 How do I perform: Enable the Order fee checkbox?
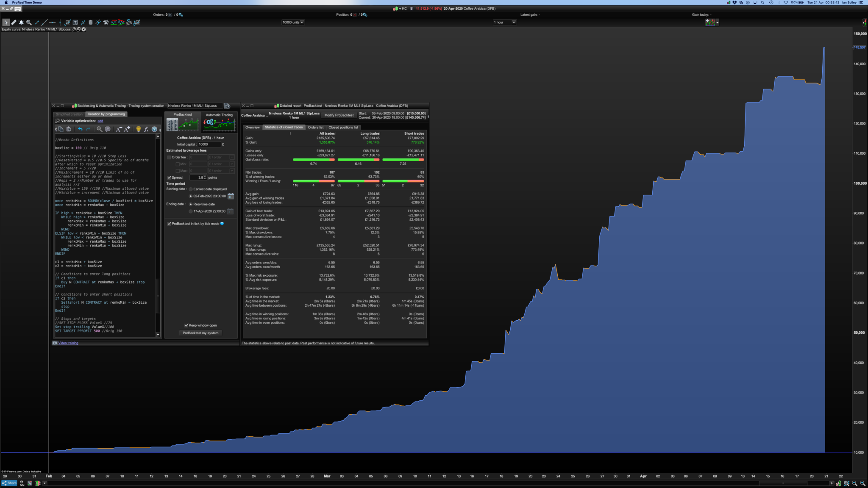pos(169,157)
